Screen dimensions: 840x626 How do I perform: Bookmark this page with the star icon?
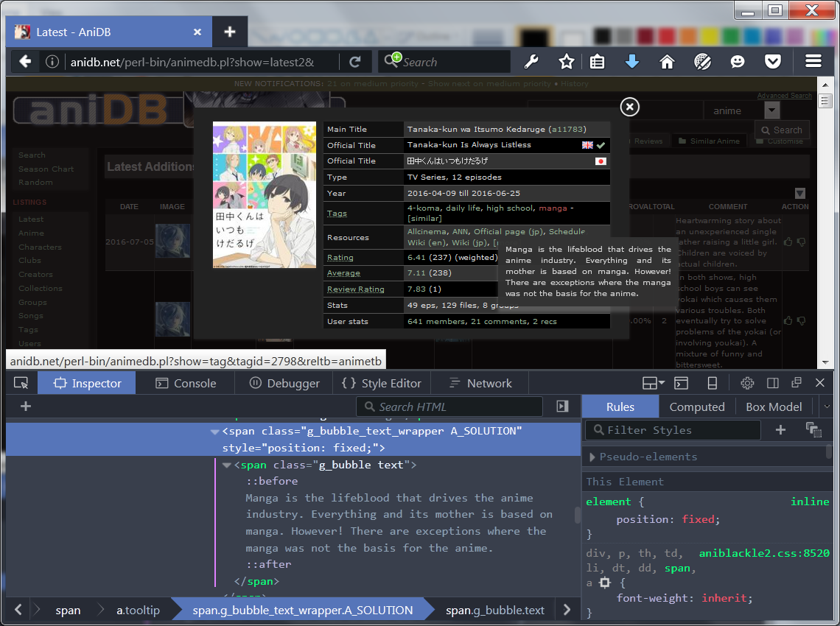566,62
